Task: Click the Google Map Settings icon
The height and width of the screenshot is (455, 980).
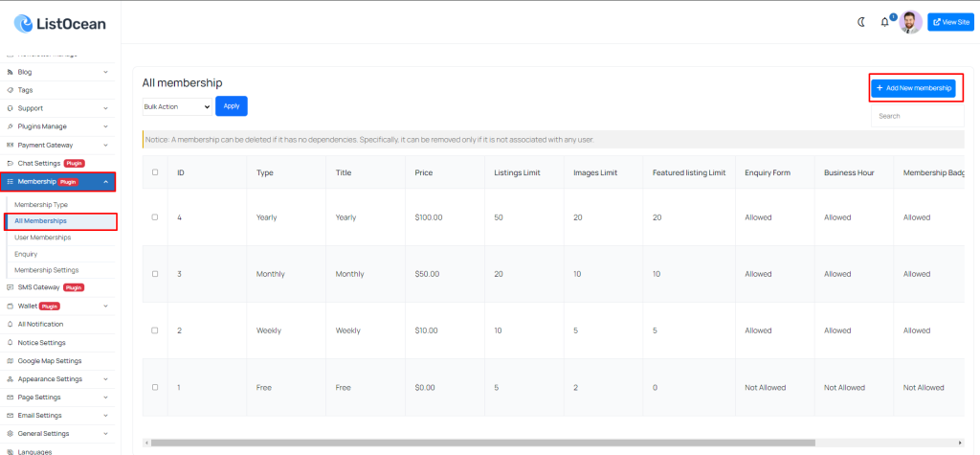Action: click(10, 361)
